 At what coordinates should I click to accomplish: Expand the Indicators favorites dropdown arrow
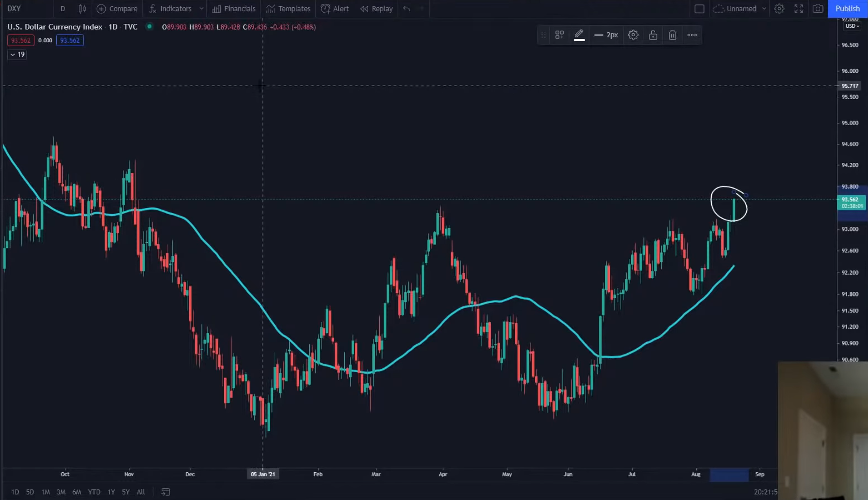201,8
